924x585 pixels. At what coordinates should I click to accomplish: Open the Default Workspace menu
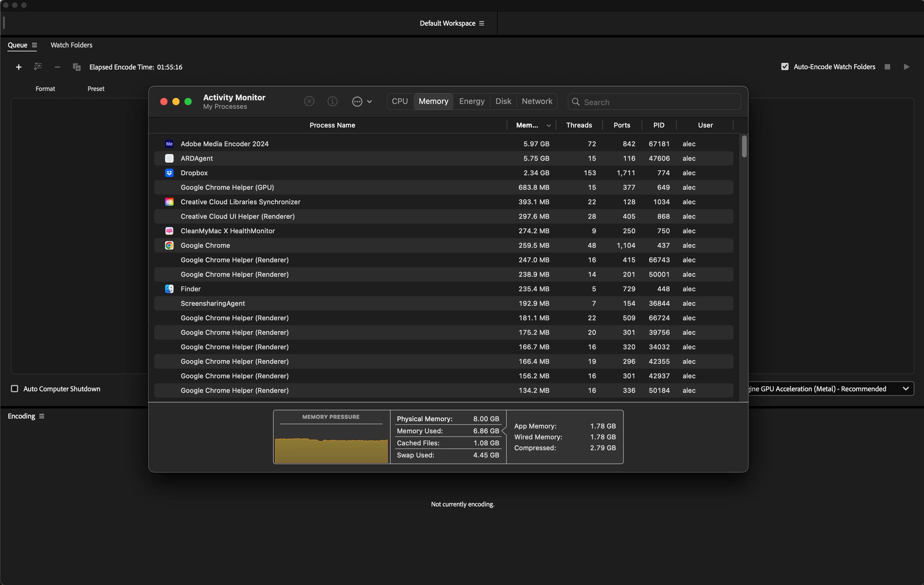click(452, 23)
